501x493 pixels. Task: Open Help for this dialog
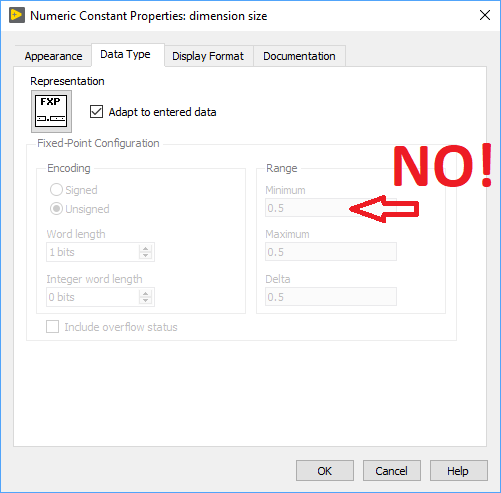tap(458, 471)
